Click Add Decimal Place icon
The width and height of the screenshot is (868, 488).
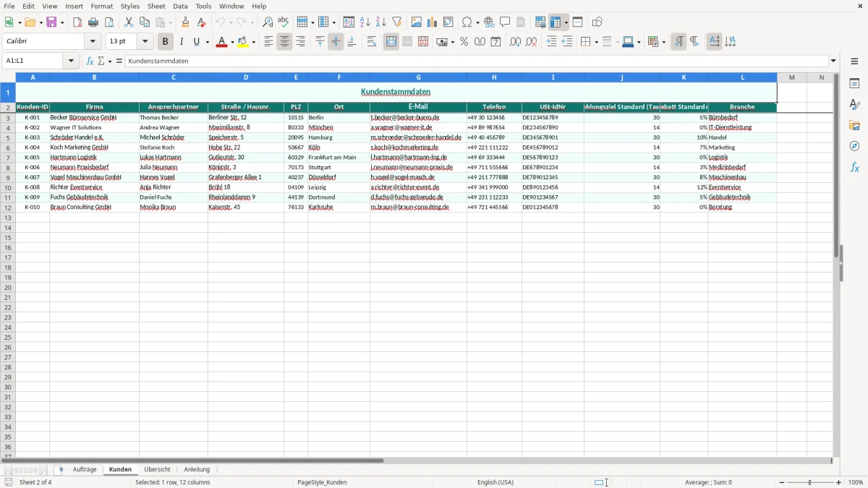pyautogui.click(x=515, y=42)
